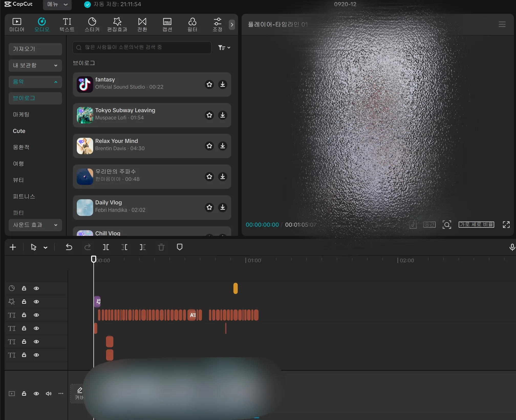Screen dimensions: 516x420
Task: Expand the 사운드 효과 section
Action: (x=35, y=225)
